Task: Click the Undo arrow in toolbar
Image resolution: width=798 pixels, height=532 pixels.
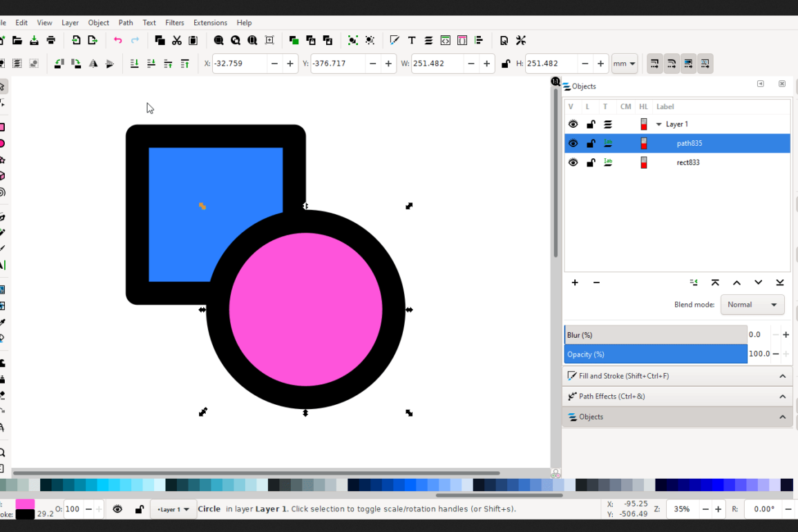Action: coord(118,40)
